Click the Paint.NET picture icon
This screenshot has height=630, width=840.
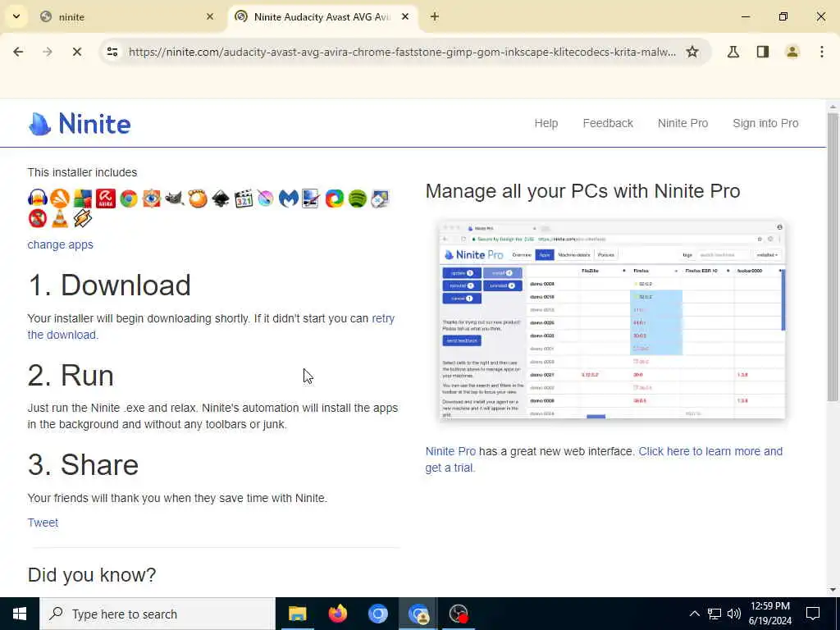click(x=311, y=199)
